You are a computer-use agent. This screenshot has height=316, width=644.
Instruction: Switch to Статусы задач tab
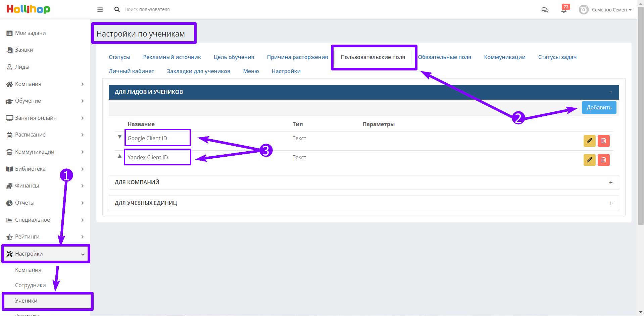557,57
